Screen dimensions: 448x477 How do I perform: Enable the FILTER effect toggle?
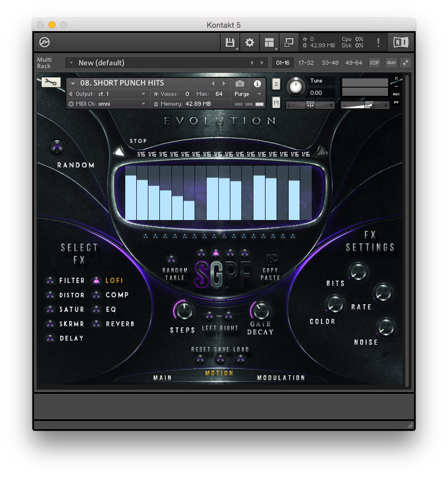tap(50, 281)
